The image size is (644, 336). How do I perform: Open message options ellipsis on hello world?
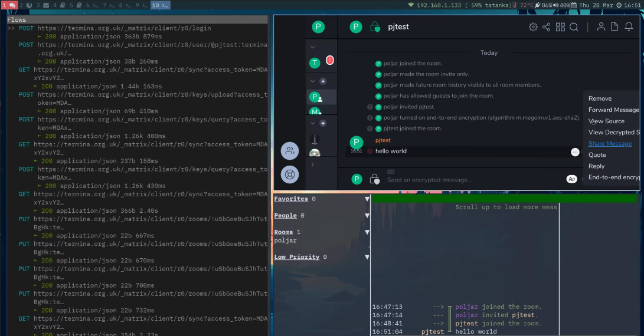coord(575,151)
